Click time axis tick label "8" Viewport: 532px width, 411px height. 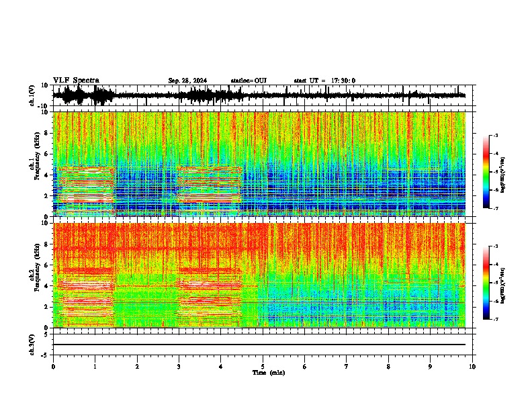[x=388, y=367]
